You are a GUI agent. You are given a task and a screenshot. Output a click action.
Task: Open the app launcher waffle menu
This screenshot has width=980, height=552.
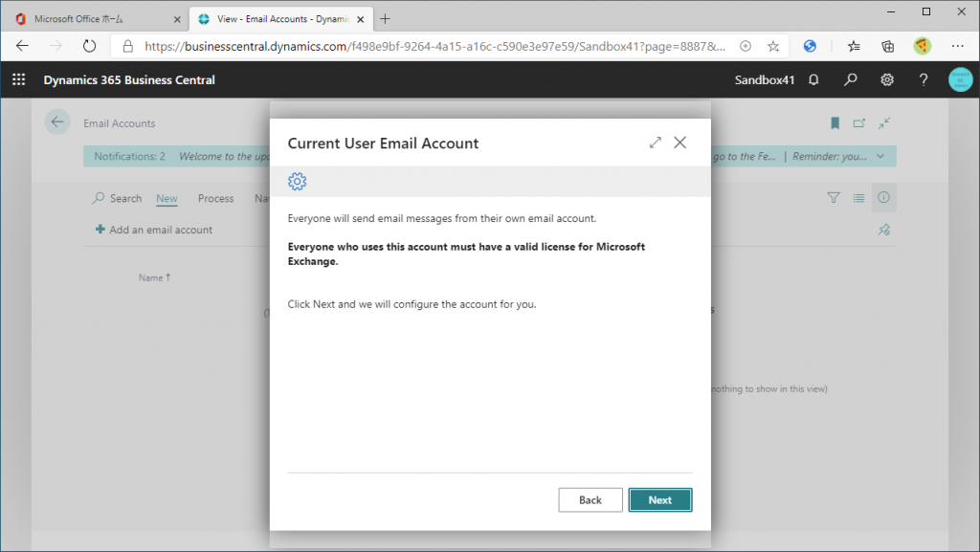(19, 80)
